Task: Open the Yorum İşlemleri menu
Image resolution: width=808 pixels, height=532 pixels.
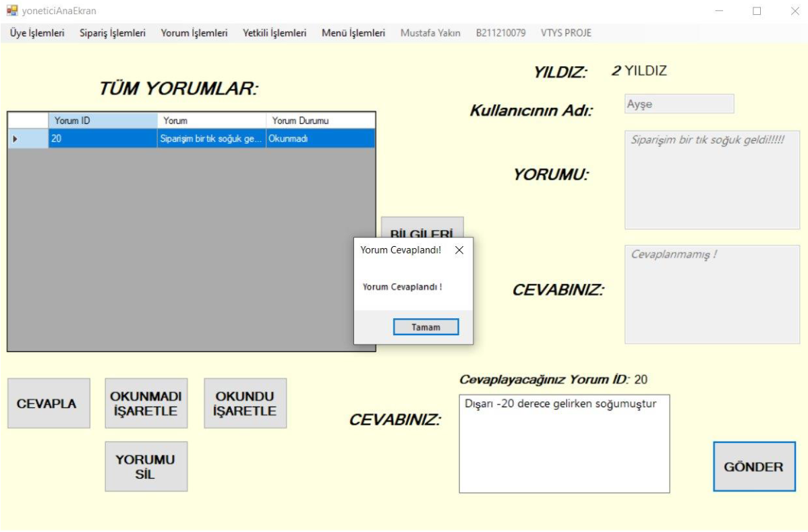Action: [x=194, y=33]
